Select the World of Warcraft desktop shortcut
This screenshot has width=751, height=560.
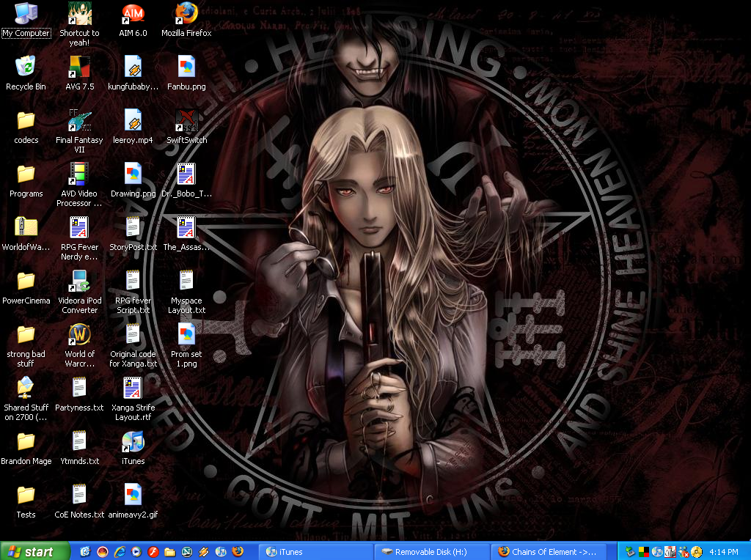click(x=79, y=345)
